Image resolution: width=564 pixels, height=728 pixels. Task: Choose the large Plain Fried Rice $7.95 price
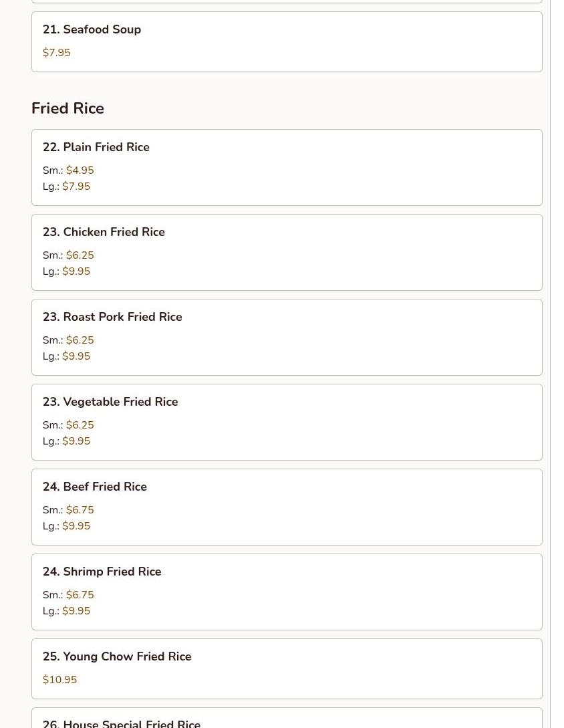point(76,187)
